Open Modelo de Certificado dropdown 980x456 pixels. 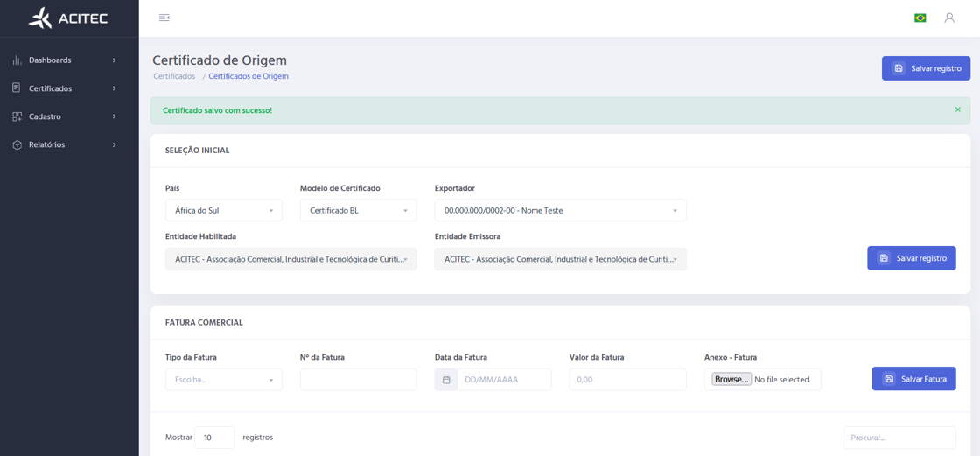click(x=358, y=211)
